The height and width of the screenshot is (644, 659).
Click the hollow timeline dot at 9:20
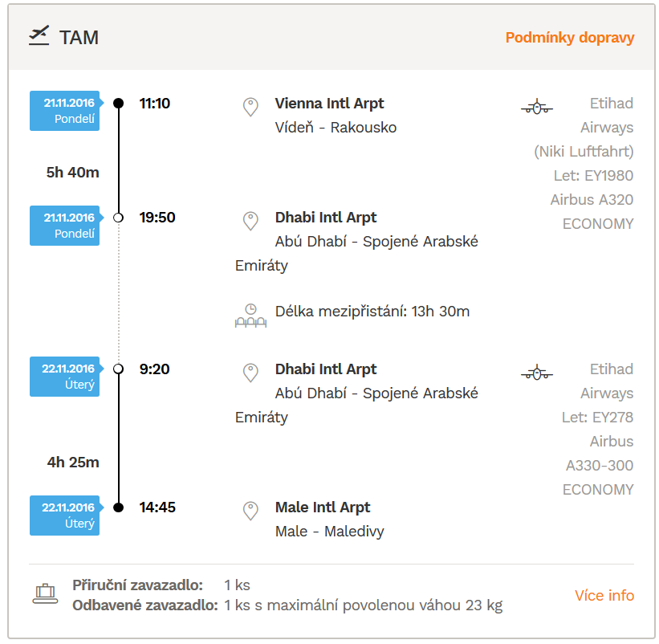[119, 369]
